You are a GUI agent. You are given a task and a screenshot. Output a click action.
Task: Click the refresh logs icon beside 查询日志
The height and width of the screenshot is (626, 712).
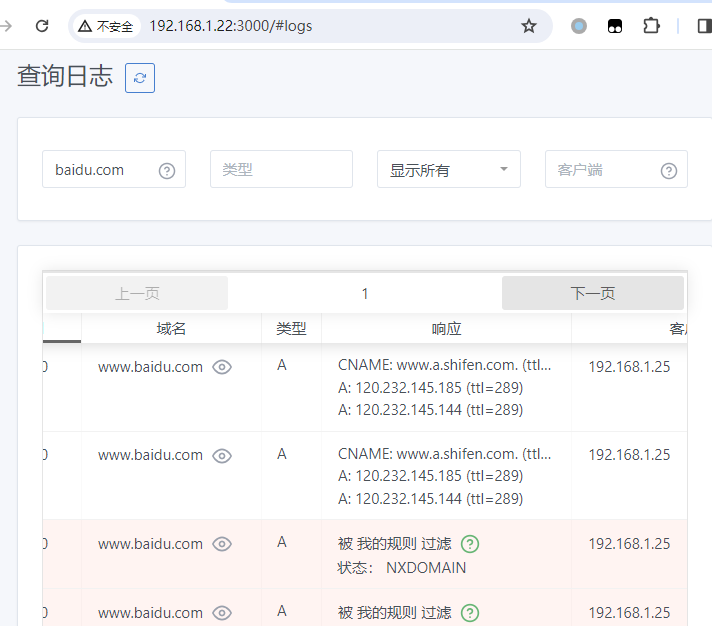[x=140, y=78]
